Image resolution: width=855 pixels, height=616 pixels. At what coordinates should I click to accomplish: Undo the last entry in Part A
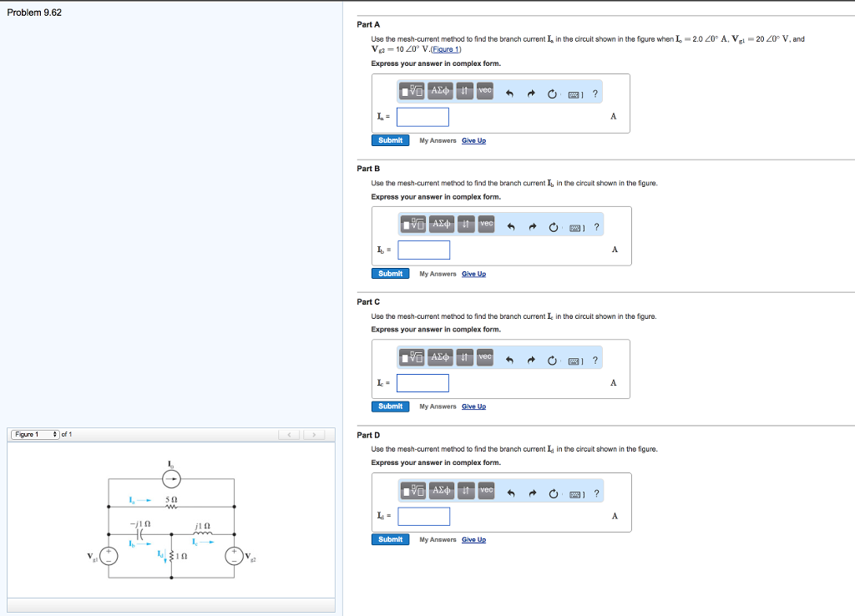point(510,92)
